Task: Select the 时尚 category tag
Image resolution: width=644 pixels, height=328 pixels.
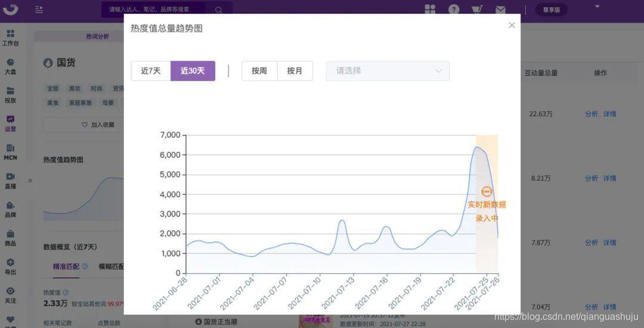Action: [97, 89]
